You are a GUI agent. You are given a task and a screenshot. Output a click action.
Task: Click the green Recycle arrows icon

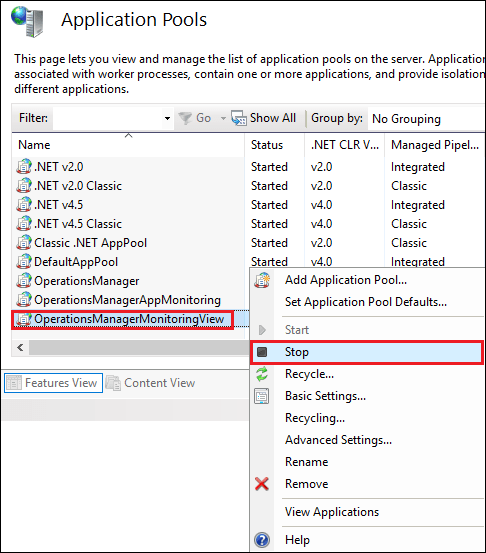coord(262,374)
